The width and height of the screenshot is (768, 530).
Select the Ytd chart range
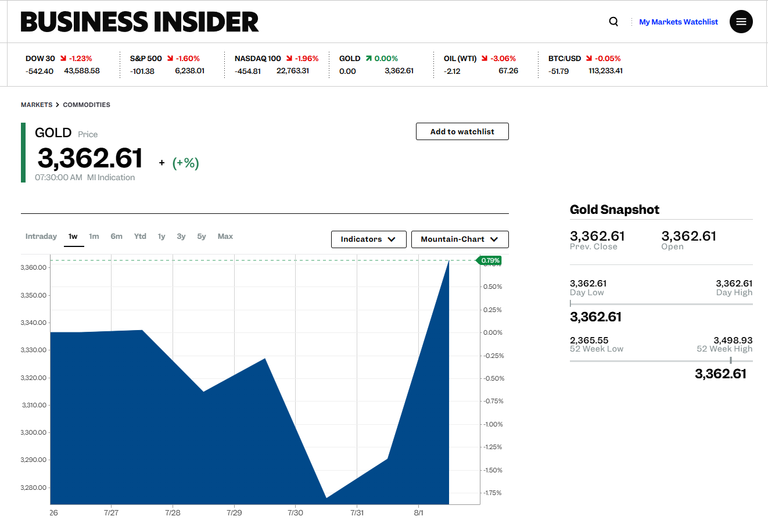(140, 236)
